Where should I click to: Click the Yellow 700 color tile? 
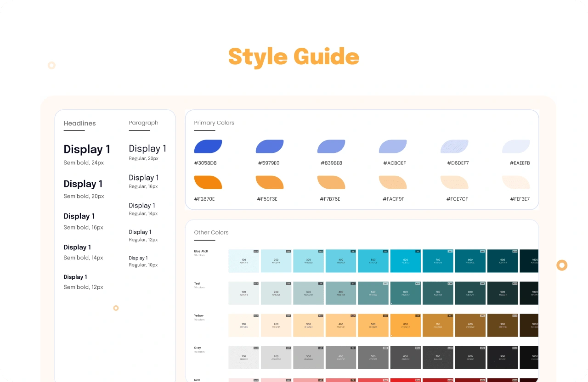point(438,325)
